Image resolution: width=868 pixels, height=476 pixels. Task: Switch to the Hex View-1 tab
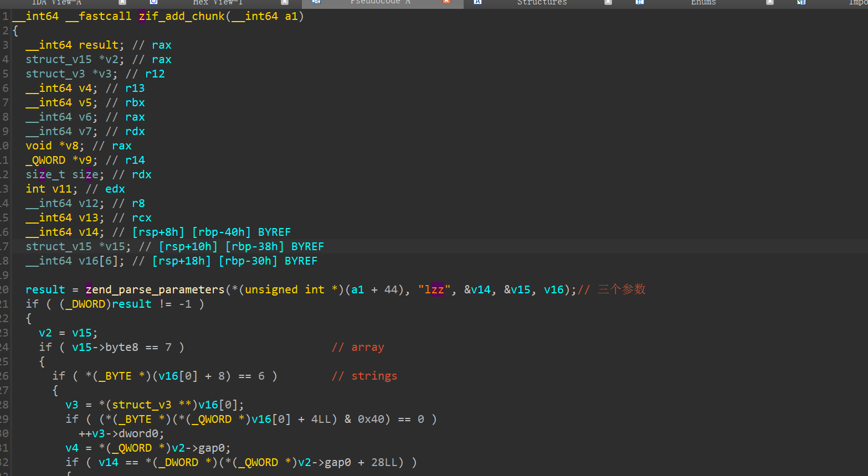coord(218,2)
